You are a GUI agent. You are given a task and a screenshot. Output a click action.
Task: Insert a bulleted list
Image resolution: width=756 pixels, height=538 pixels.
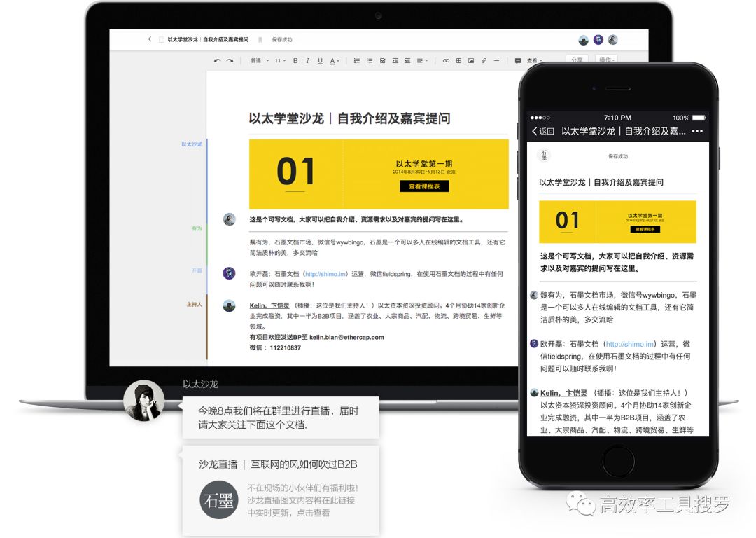(370, 61)
